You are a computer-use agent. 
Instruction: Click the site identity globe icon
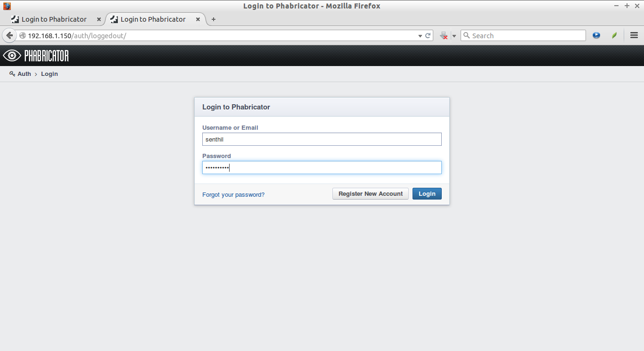(22, 35)
